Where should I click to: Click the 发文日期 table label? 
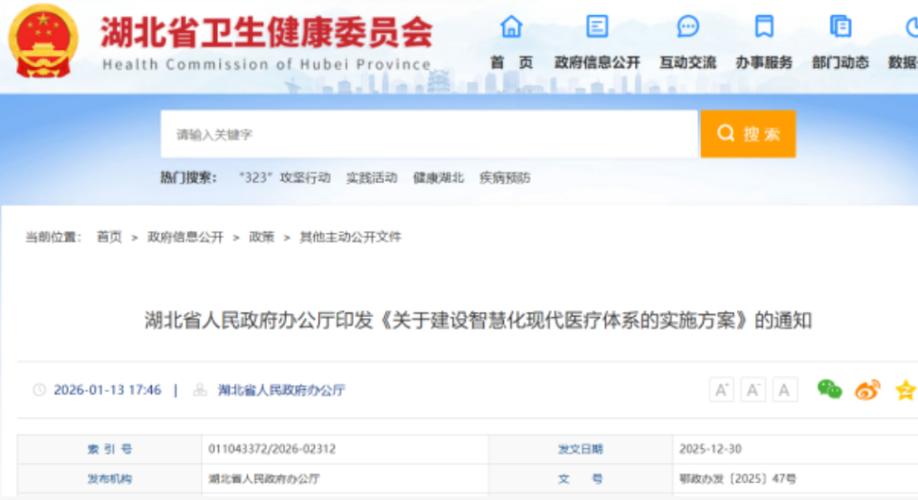click(580, 449)
